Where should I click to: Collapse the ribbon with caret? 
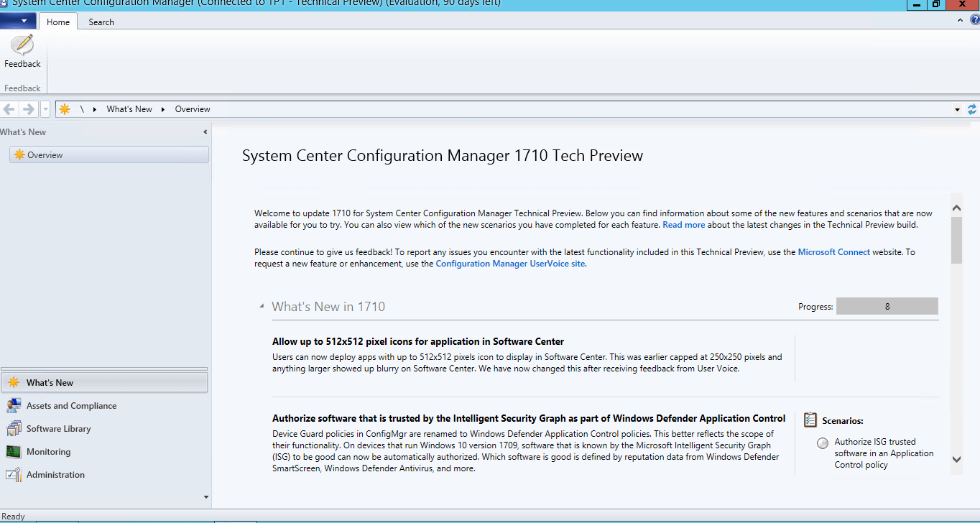click(961, 21)
